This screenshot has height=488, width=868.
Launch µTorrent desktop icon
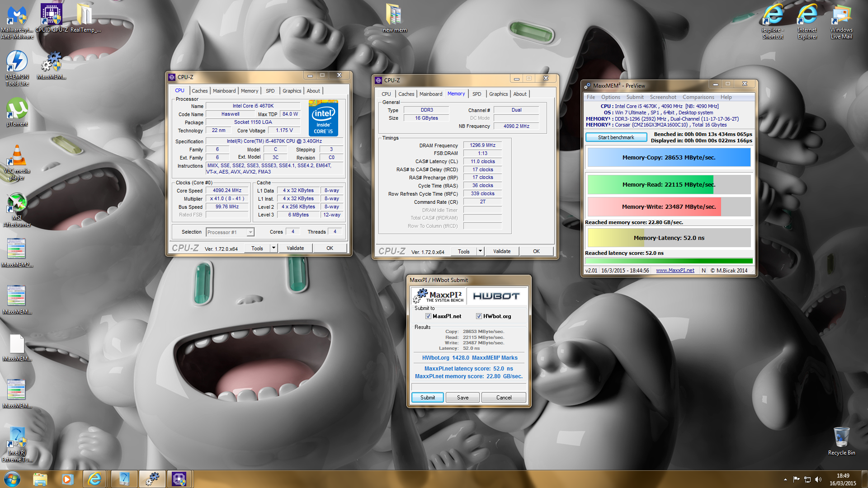pyautogui.click(x=17, y=112)
